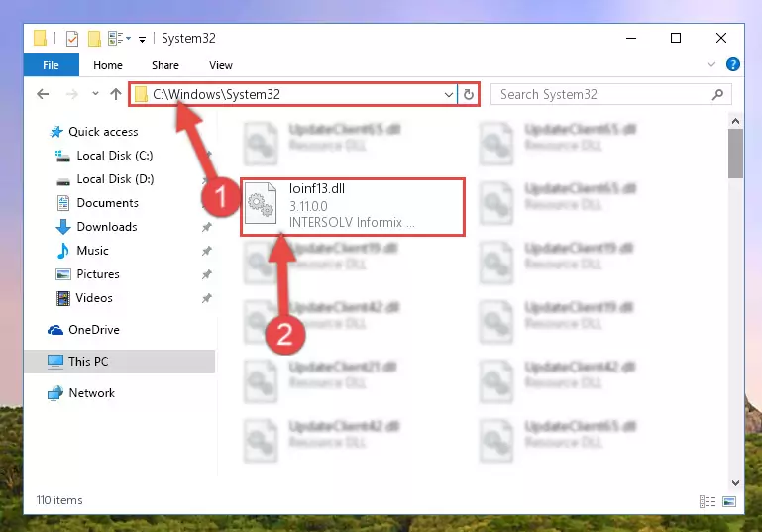
Task: Click the OneDrive cloud icon
Action: coord(55,330)
